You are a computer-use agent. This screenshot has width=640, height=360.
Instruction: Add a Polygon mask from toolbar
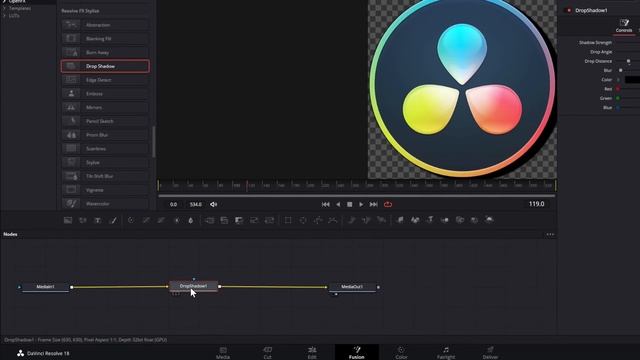click(318, 220)
